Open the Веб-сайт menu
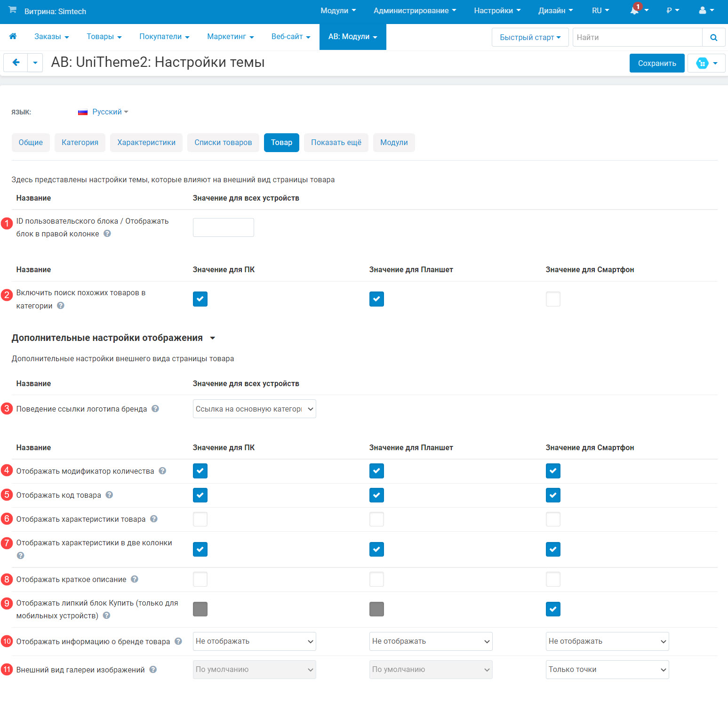The image size is (728, 704). pyautogui.click(x=291, y=37)
